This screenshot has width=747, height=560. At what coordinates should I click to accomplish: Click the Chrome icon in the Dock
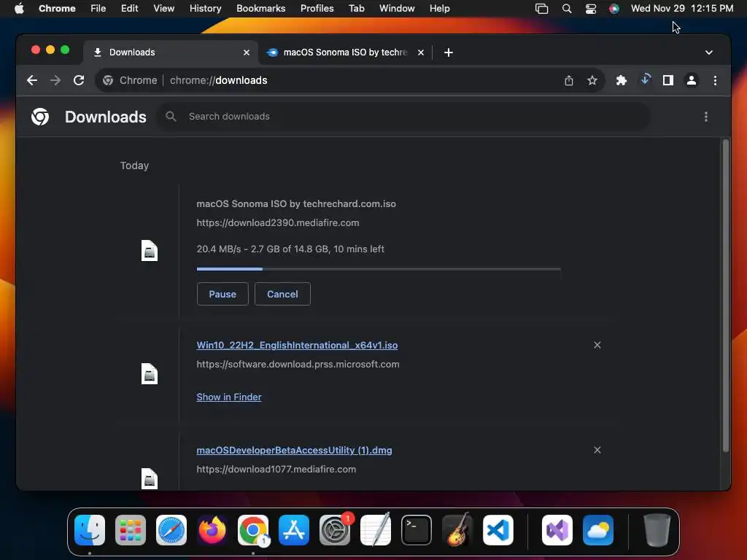[253, 530]
